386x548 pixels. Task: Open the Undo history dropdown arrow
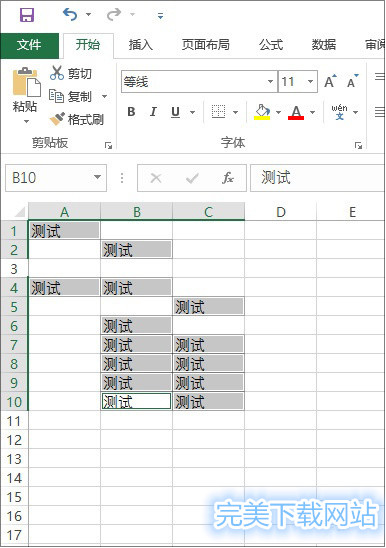click(x=88, y=15)
